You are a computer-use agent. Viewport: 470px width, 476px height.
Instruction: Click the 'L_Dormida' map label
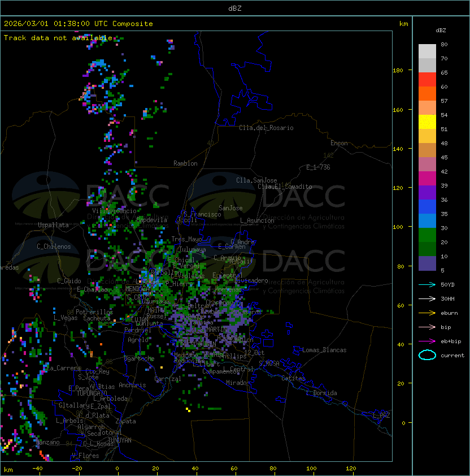[321, 393]
